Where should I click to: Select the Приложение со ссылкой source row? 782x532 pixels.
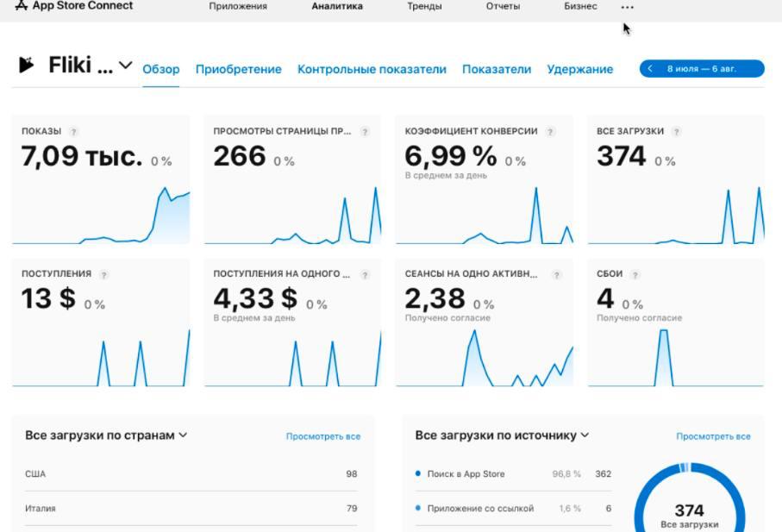coord(513,508)
